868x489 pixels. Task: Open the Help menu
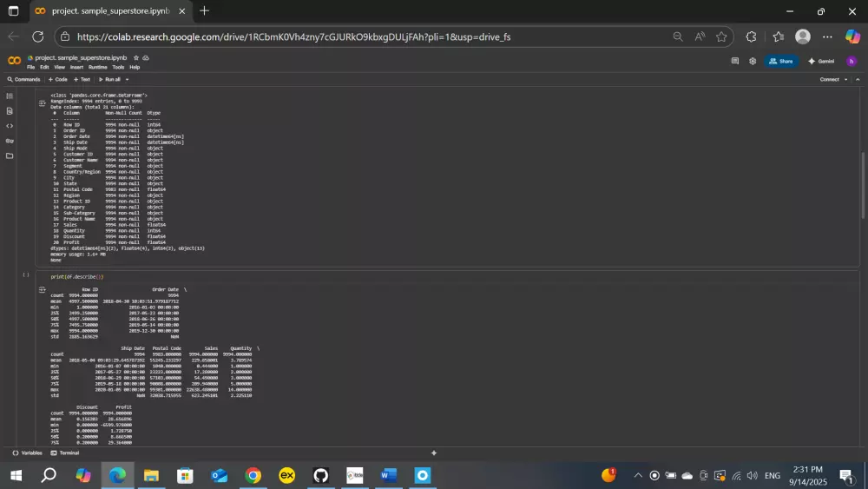[135, 67]
